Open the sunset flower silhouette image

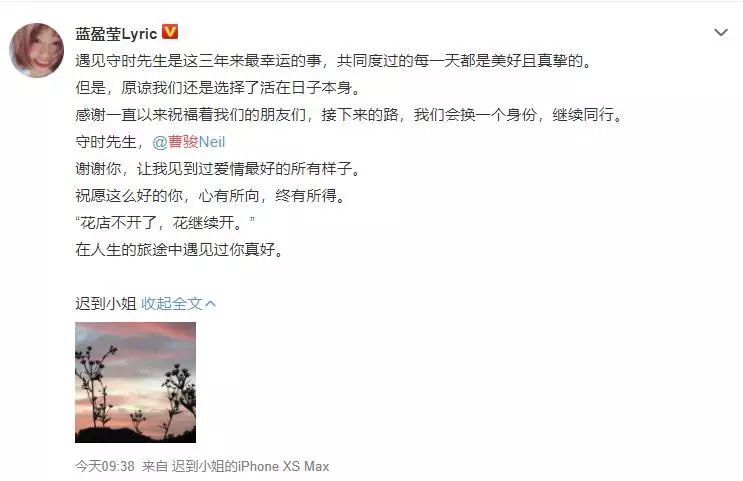click(x=136, y=382)
